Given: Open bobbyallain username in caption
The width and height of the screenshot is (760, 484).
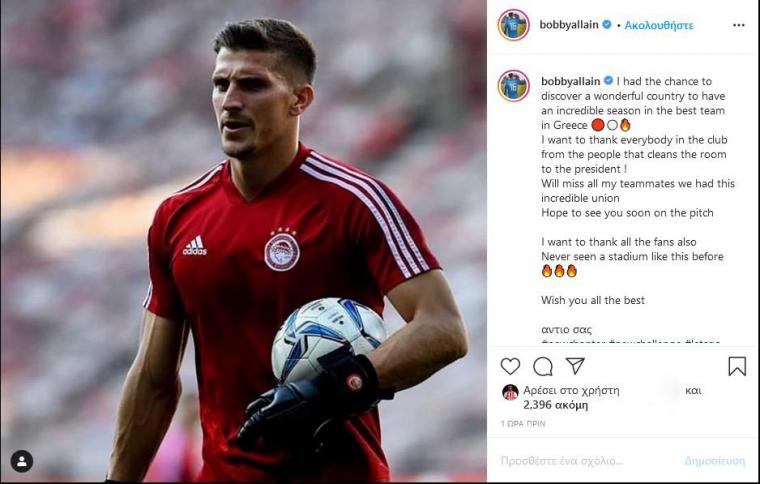Looking at the screenshot, I should pyautogui.click(x=570, y=81).
